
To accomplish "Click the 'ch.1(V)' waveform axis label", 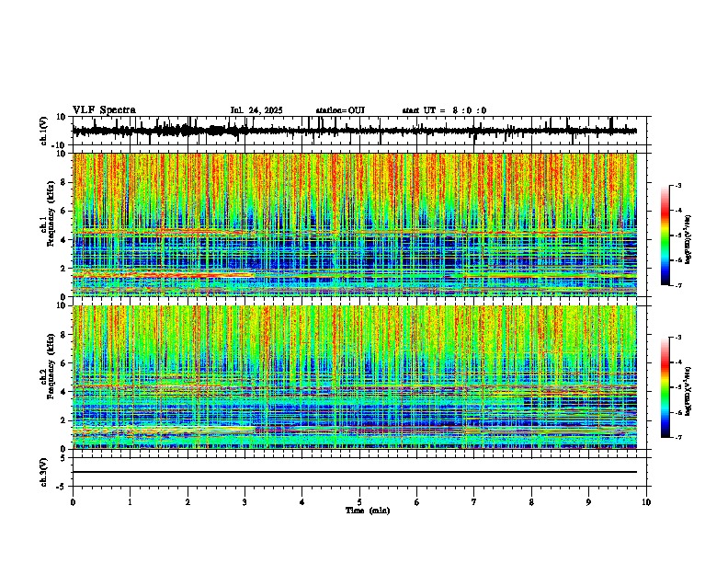I will [x=44, y=131].
